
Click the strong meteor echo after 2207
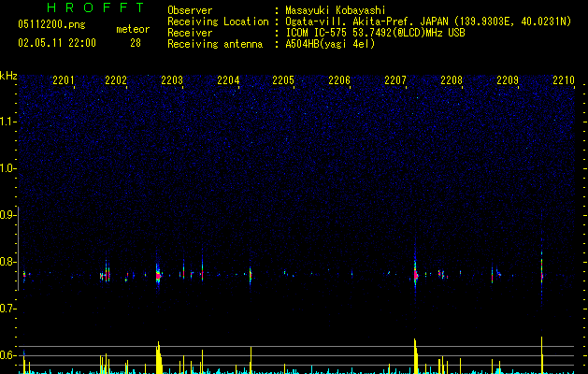click(x=415, y=275)
